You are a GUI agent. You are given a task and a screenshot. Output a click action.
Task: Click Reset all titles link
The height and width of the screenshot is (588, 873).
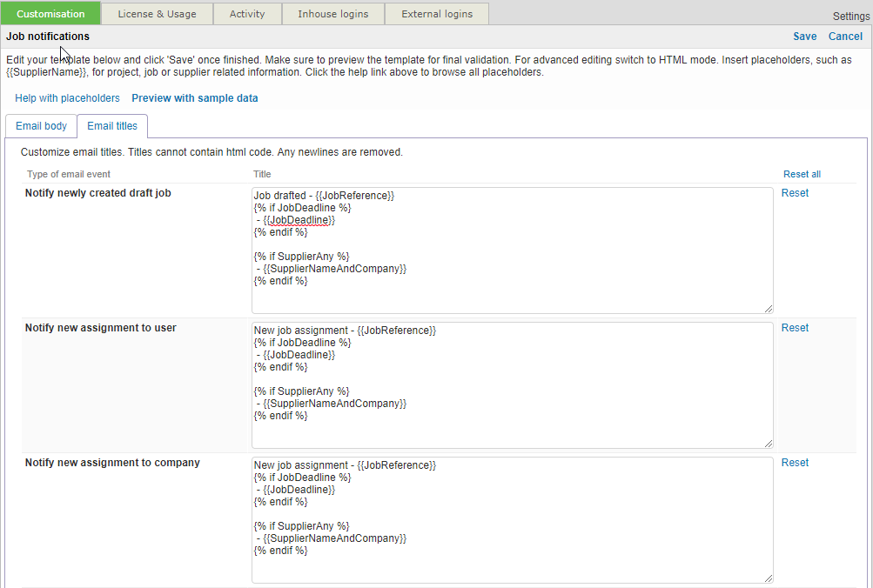tap(802, 174)
